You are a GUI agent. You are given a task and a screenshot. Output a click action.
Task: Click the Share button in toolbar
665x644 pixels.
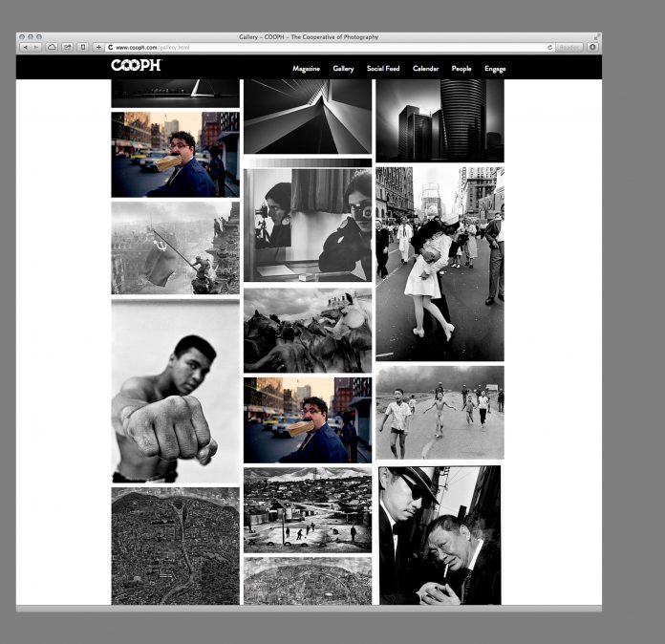tap(68, 47)
